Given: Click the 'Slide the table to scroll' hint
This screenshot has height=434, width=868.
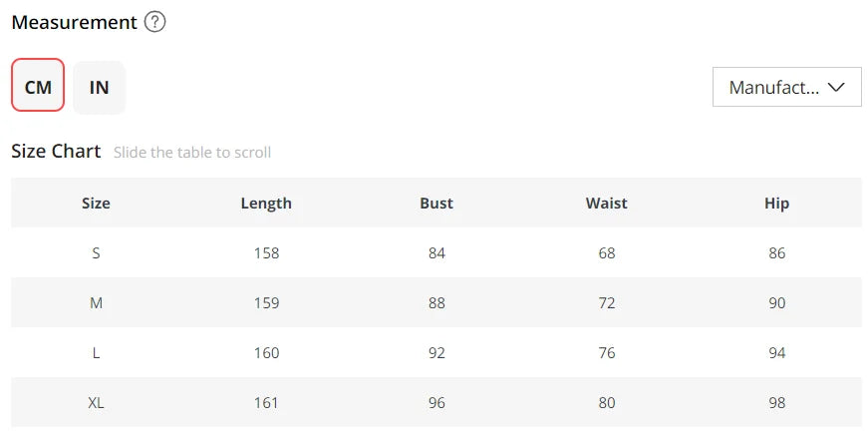Looking at the screenshot, I should click(x=192, y=153).
